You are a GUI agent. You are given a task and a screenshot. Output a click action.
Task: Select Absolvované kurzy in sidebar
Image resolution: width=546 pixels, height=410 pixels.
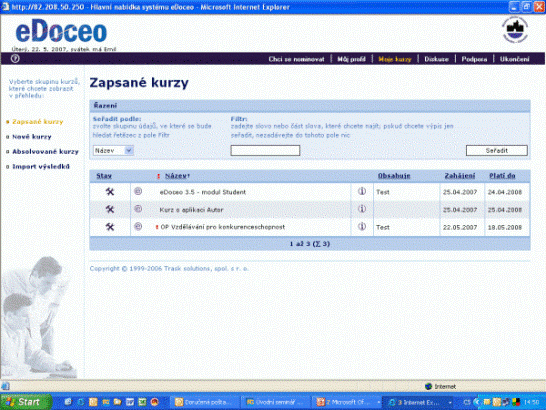tap(45, 152)
